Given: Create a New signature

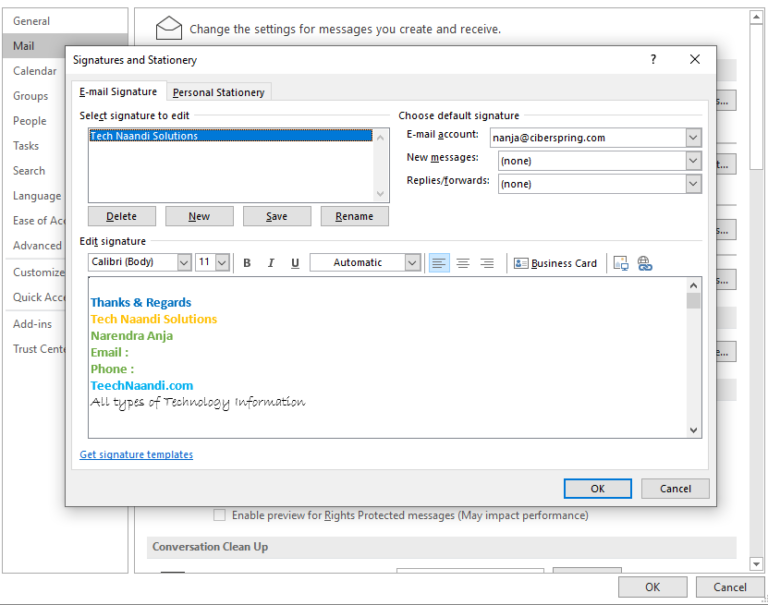Looking at the screenshot, I should (x=199, y=216).
